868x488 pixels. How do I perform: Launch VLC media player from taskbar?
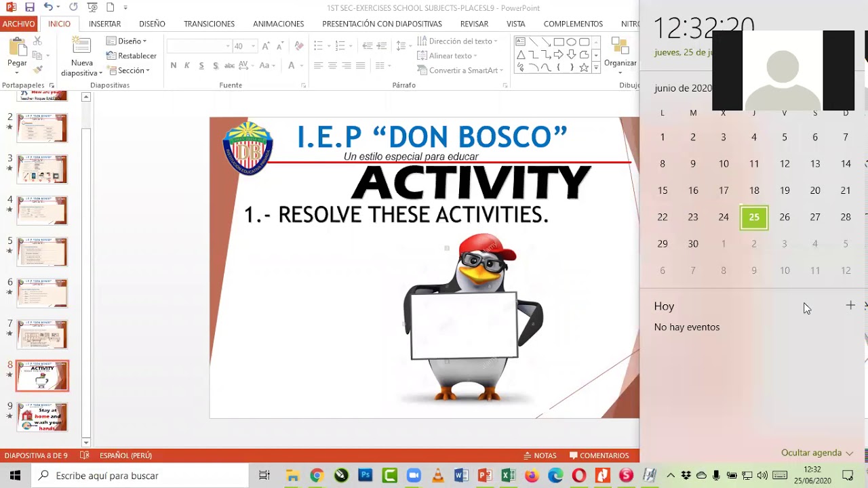coord(438,475)
